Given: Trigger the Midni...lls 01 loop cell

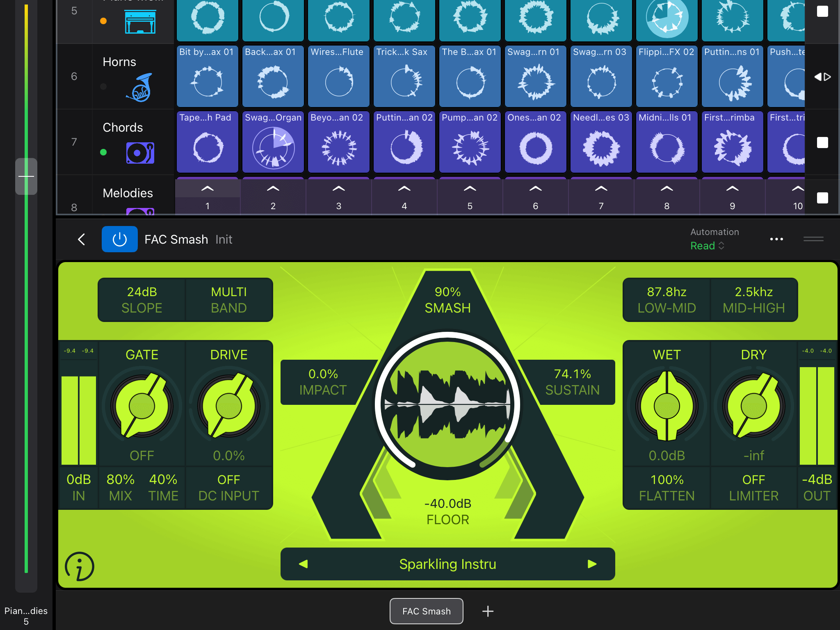Looking at the screenshot, I should point(667,142).
